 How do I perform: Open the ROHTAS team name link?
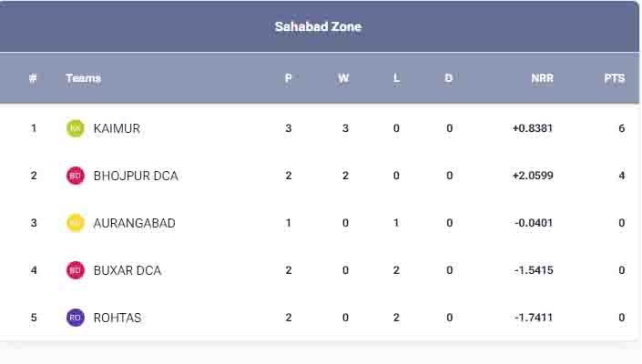[x=117, y=318]
